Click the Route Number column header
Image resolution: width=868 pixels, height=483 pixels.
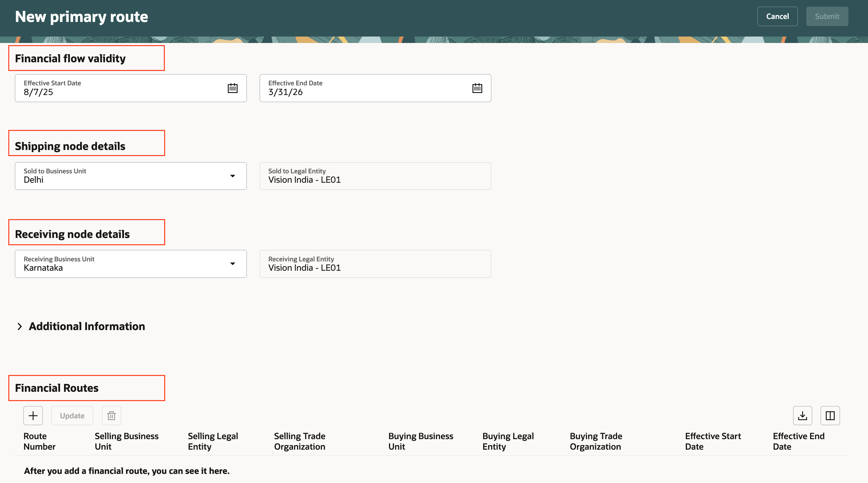click(39, 441)
